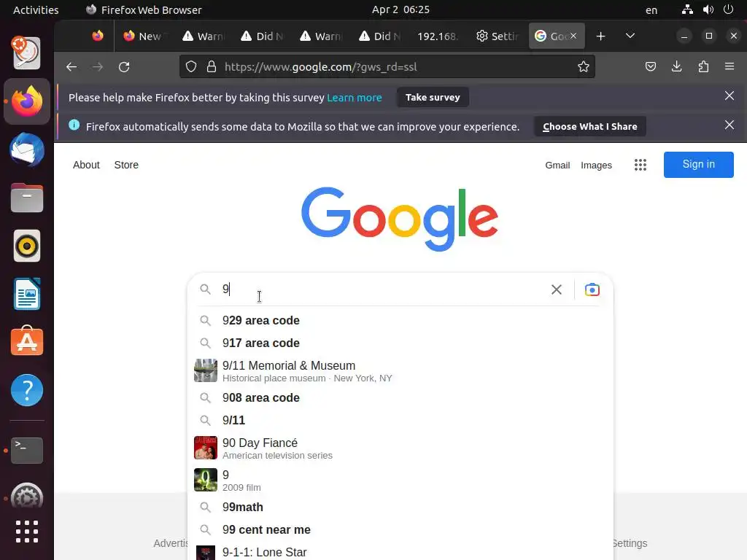The image size is (747, 560).
Task: Dismiss the Firefox survey notification
Action: click(729, 96)
